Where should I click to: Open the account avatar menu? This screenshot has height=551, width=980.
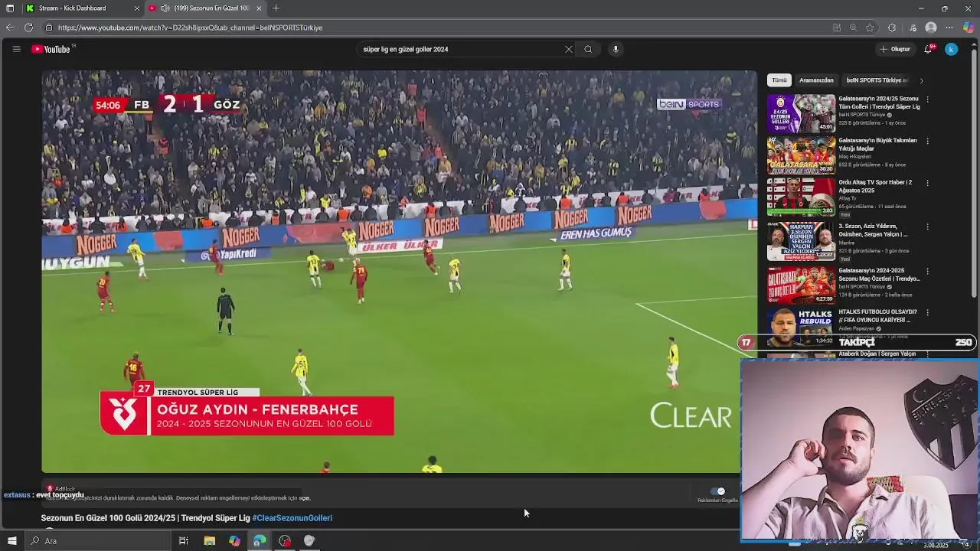pyautogui.click(x=951, y=49)
